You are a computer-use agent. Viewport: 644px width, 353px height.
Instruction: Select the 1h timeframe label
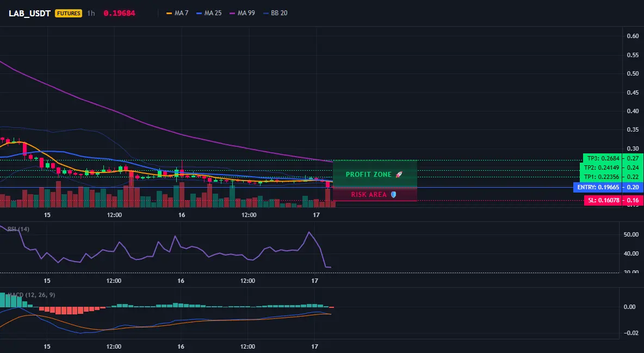tap(91, 13)
